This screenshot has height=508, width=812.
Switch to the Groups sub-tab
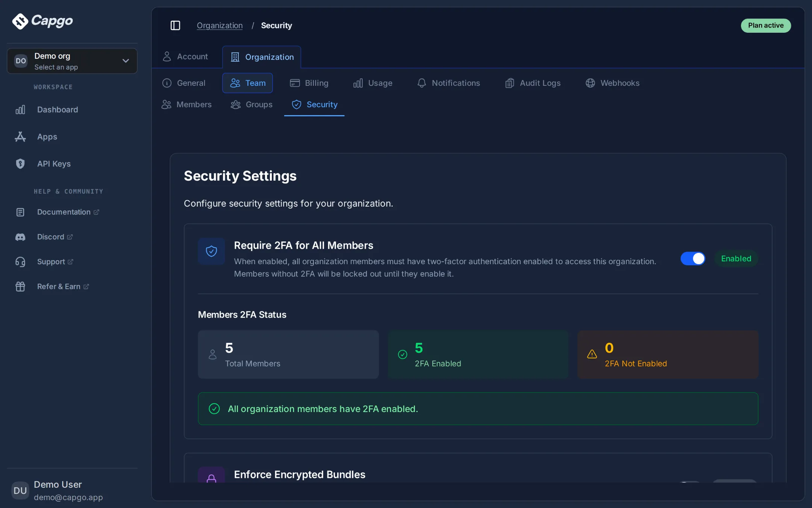pos(251,105)
